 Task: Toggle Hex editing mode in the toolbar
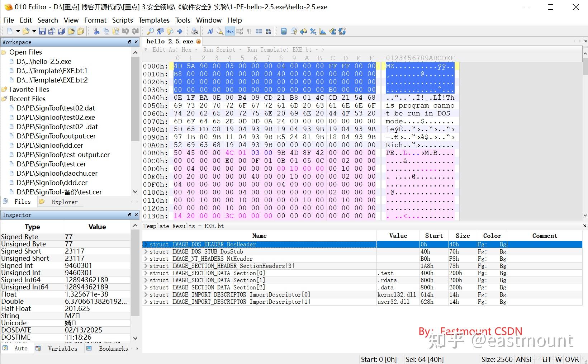(x=229, y=31)
